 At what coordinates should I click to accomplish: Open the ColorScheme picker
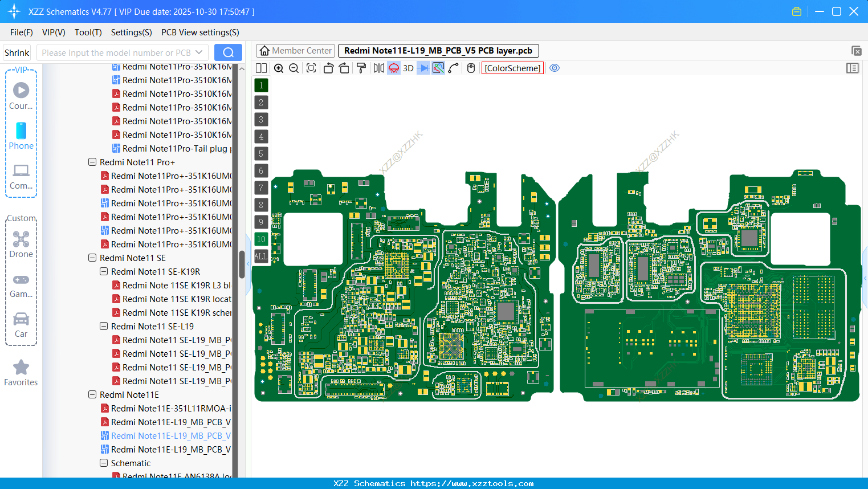[x=512, y=68]
